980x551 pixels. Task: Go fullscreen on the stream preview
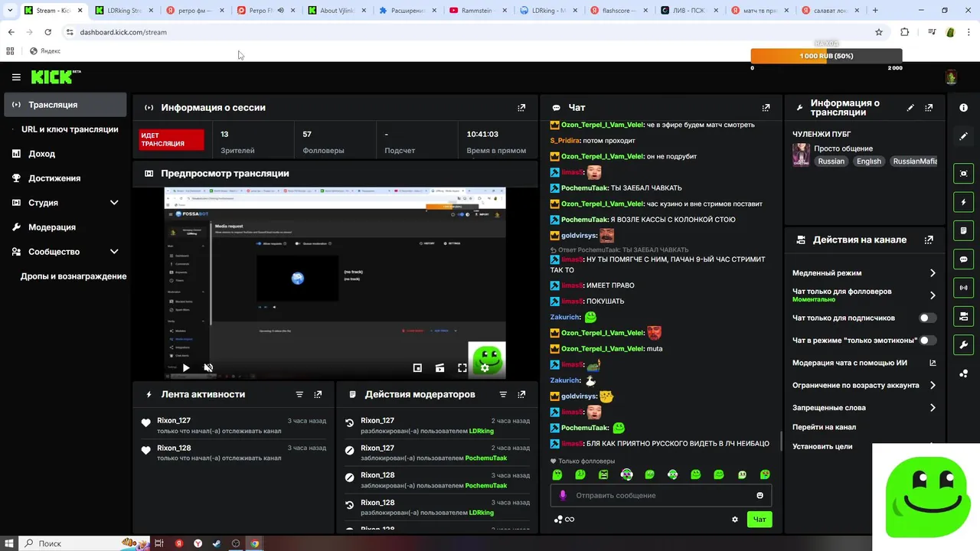coord(462,368)
